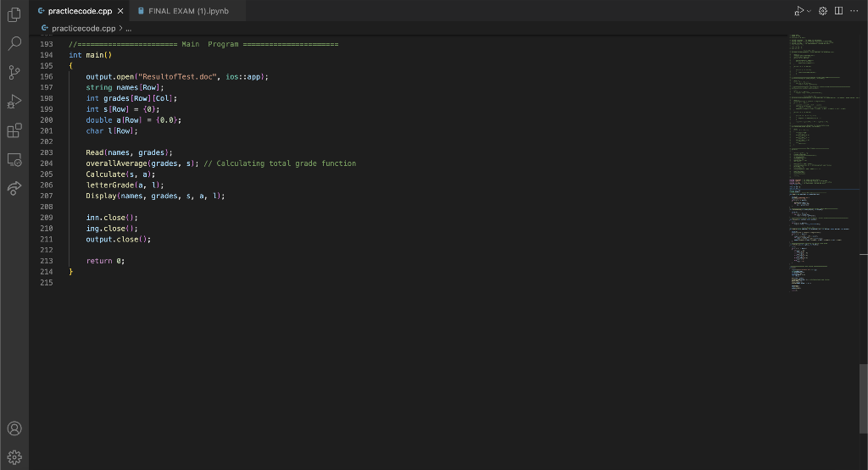Click 'double a[Row]' declaration line

point(133,120)
